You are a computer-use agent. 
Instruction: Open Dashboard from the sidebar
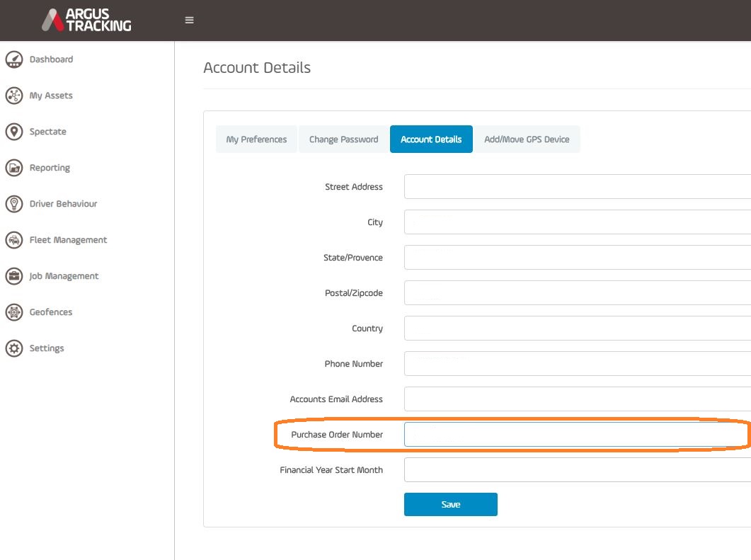(51, 59)
